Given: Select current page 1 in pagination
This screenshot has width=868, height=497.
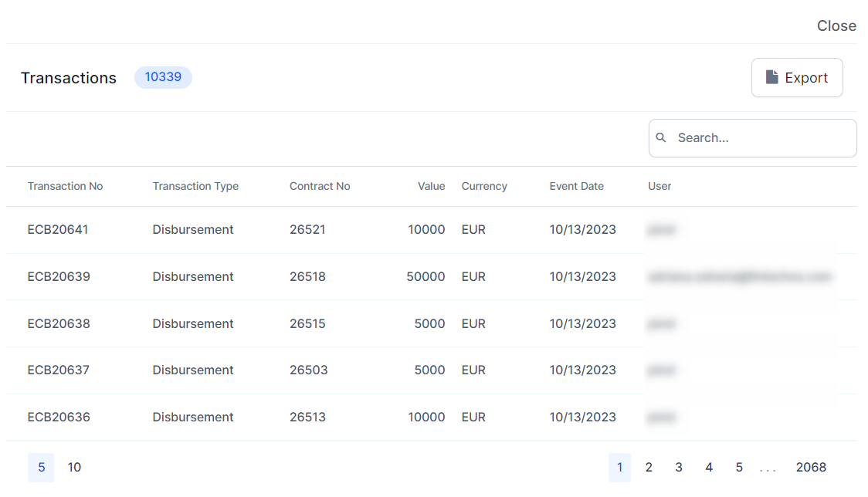Looking at the screenshot, I should [619, 468].
